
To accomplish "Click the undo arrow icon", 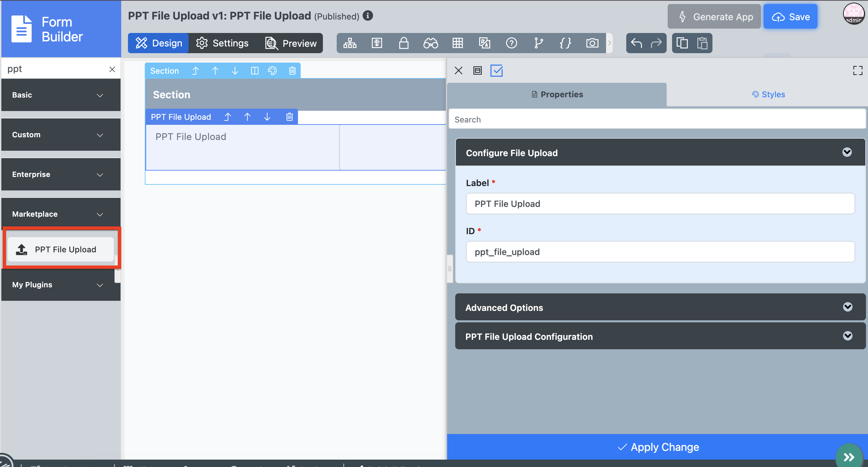I will tap(636, 43).
